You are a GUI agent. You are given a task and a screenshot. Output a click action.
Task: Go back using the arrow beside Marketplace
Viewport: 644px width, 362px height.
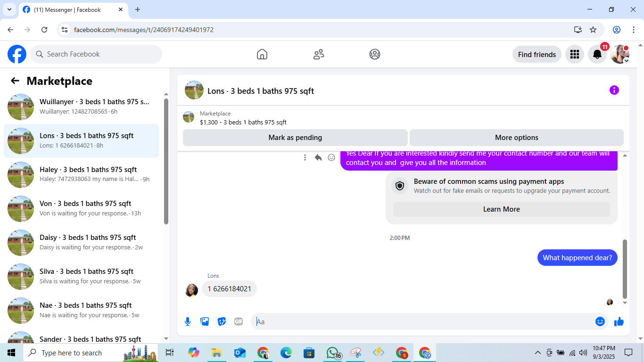click(15, 81)
